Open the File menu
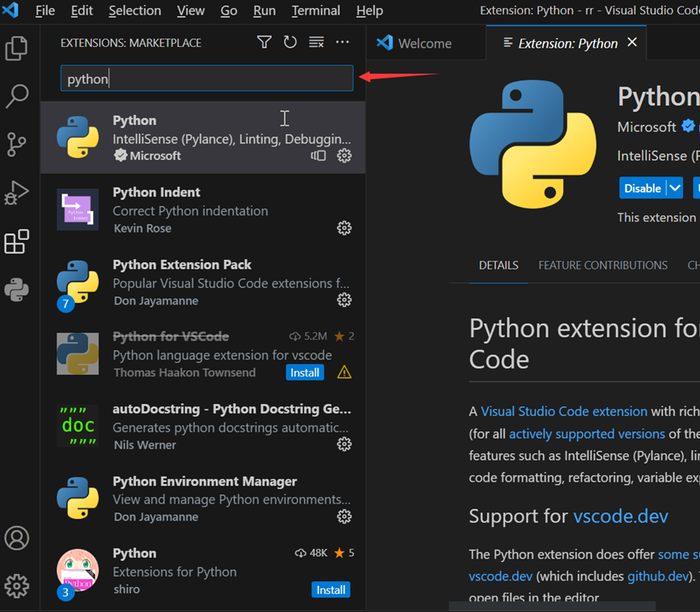Screen dimensions: 700x612 [x=45, y=11]
